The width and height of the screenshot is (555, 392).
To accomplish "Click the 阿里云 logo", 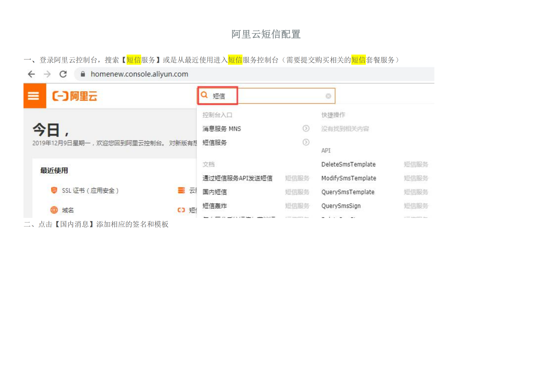I will pos(75,96).
